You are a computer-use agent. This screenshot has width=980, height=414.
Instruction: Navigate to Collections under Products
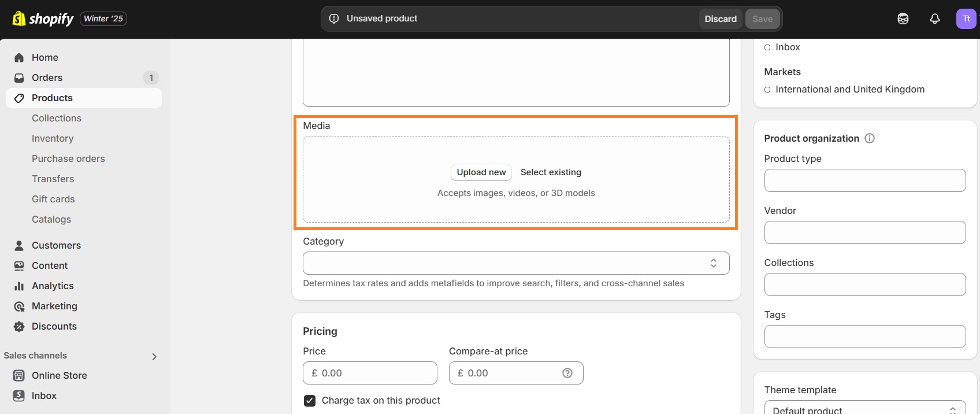coord(57,118)
